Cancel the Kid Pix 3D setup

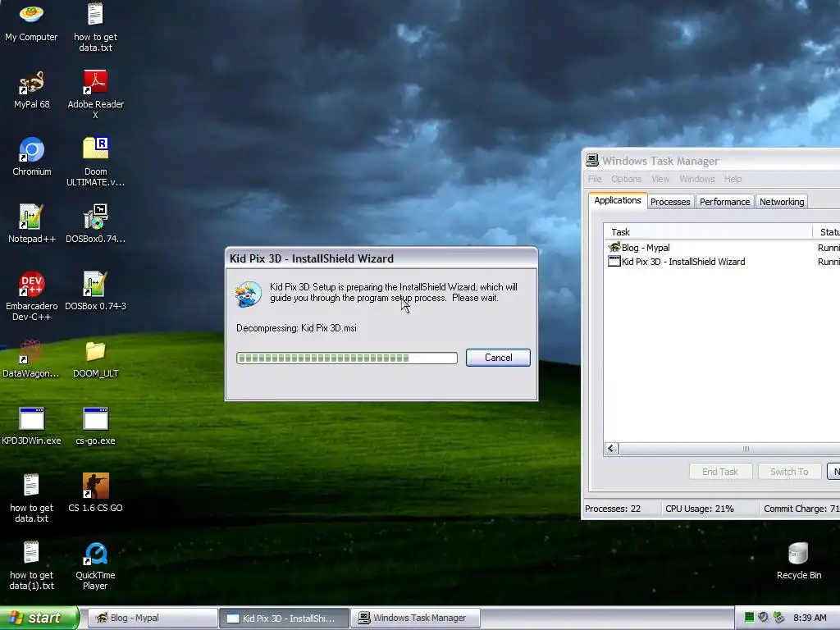pos(498,358)
